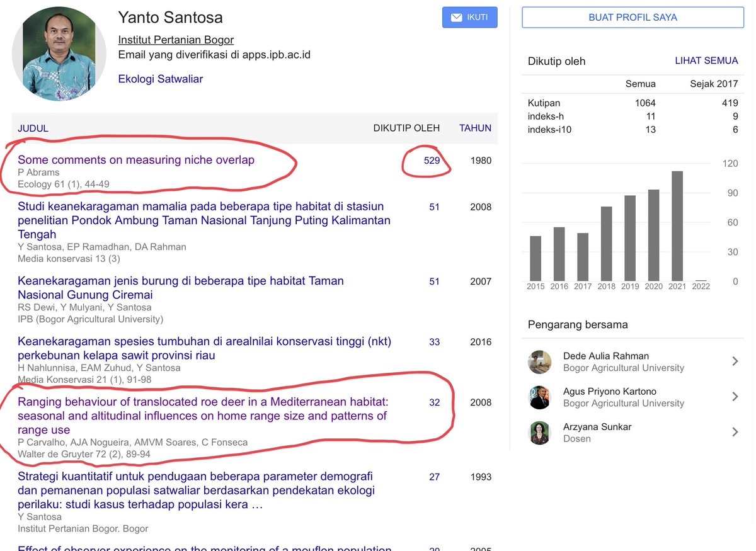The image size is (756, 551).
Task: View 33 citations for the 2016 article
Action: click(434, 342)
